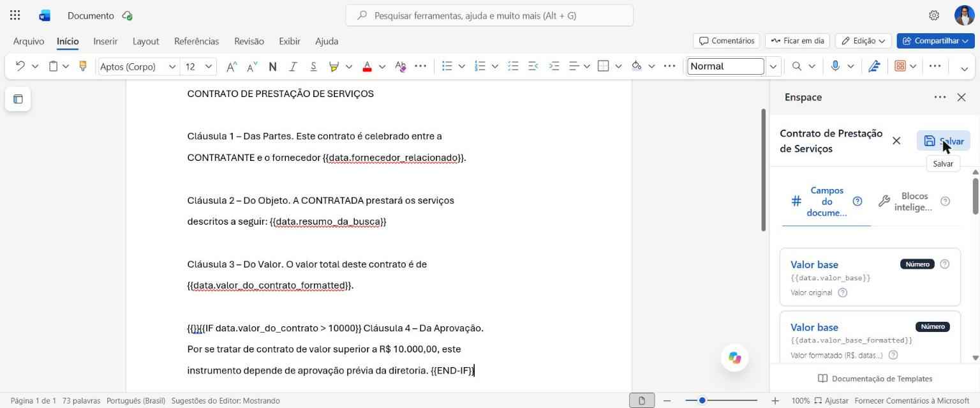Image resolution: width=980 pixels, height=408 pixels.
Task: Open Documentação de Templates link
Action: point(875,379)
